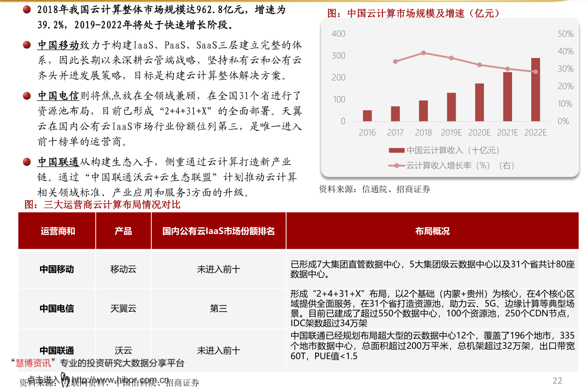Click the right axis value 30%
The height and width of the screenshot is (391, 588).
tap(566, 69)
